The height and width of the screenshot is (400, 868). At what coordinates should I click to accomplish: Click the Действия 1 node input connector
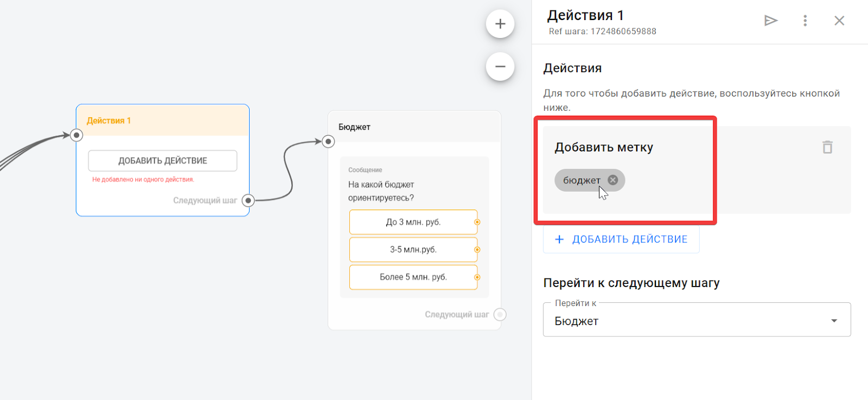point(76,135)
